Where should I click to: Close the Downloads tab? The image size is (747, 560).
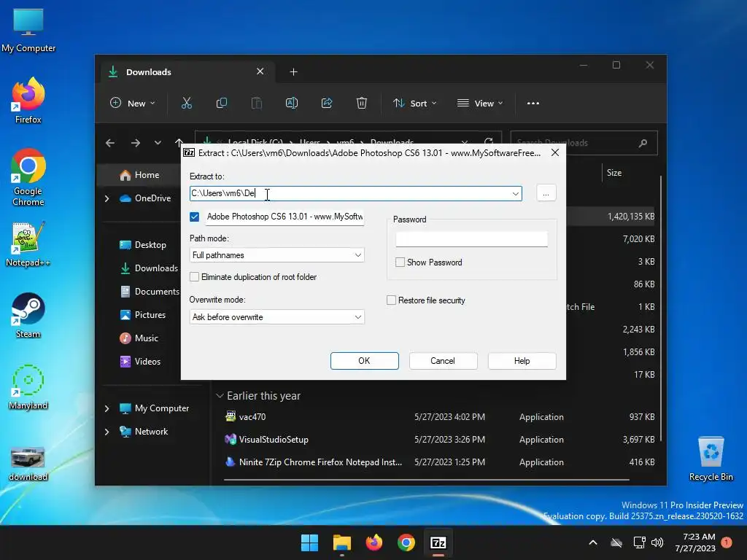coord(260,71)
